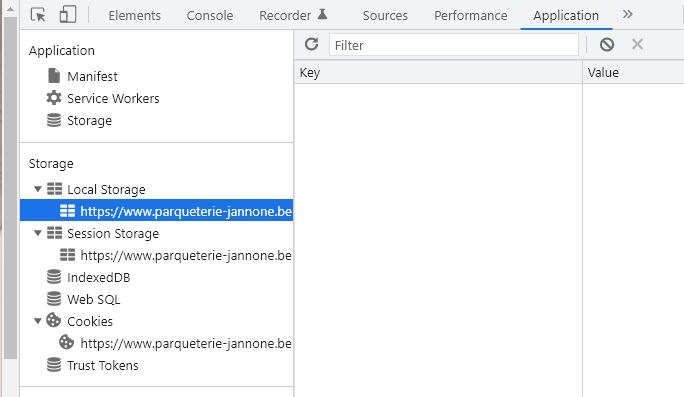Open the Sources tab
Viewport: 684px width, 397px height.
385,15
